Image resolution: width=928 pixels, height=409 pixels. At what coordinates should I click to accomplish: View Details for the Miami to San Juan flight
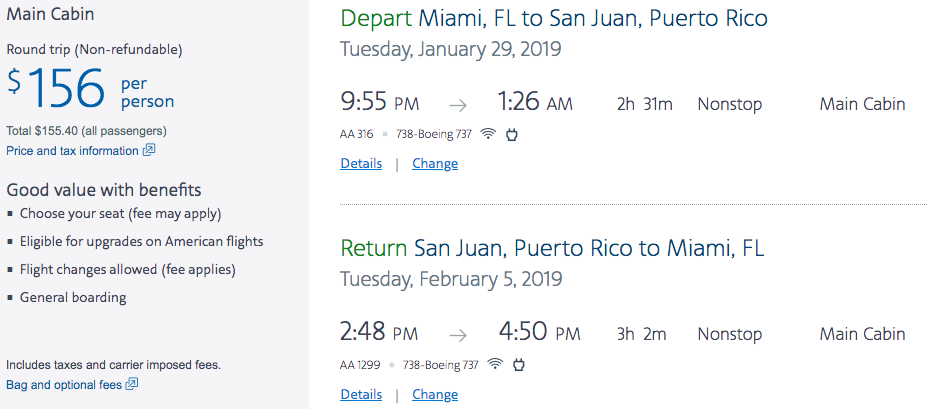point(361,164)
